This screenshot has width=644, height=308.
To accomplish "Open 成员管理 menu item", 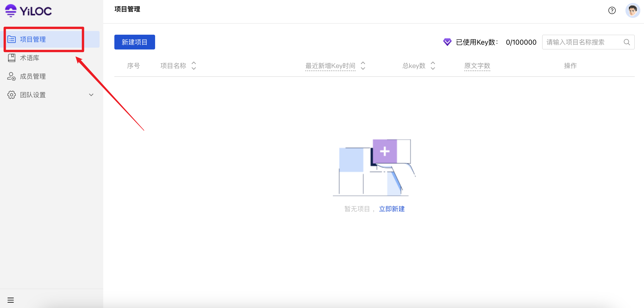I will pyautogui.click(x=33, y=77).
